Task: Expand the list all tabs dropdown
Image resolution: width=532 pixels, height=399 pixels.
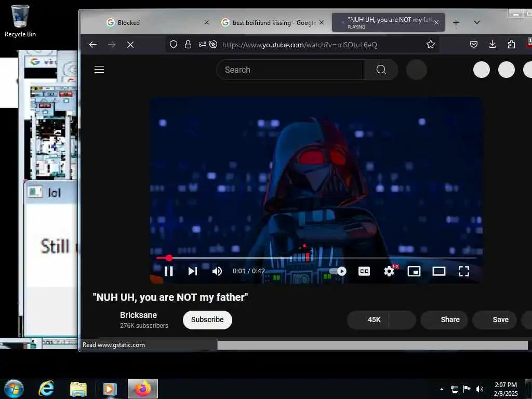Action: (x=477, y=22)
